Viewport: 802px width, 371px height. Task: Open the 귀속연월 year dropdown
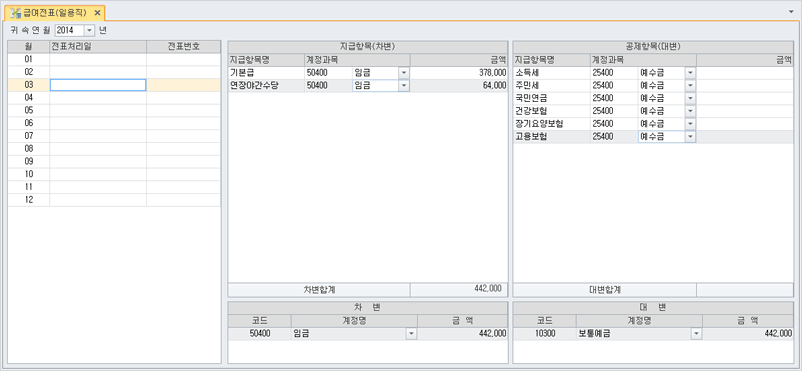pos(90,30)
